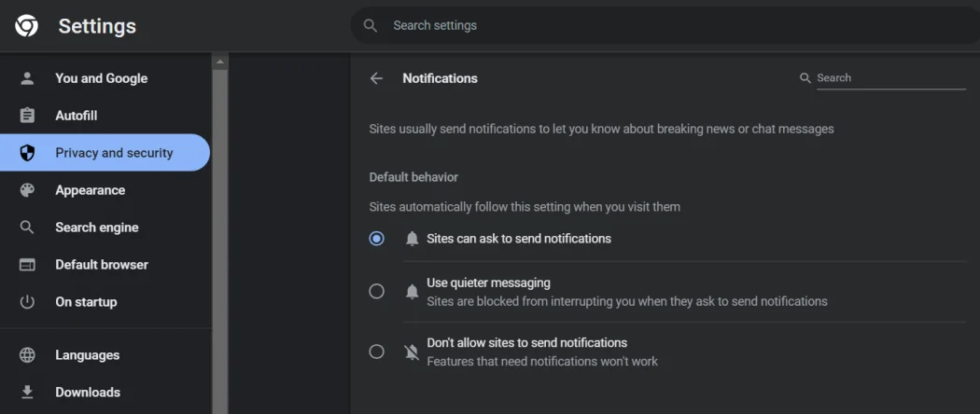Click the Autofill clipboard icon

coord(27,116)
